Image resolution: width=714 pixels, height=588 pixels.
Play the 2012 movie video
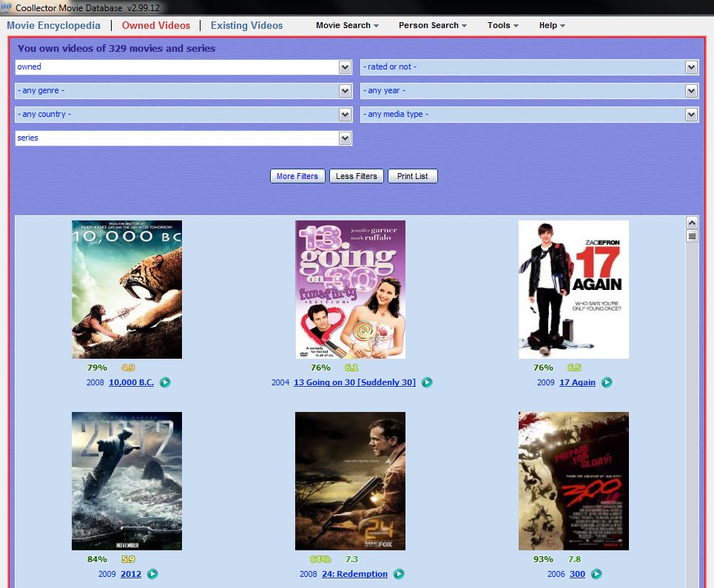(x=152, y=574)
